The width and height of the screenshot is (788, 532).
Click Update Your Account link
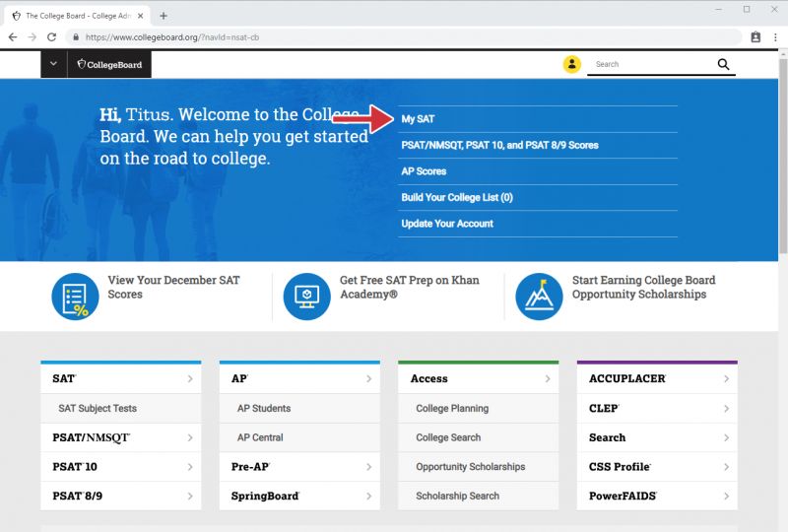click(x=447, y=224)
